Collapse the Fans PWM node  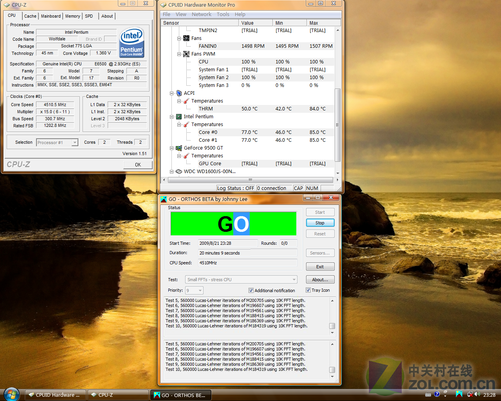[x=179, y=54]
